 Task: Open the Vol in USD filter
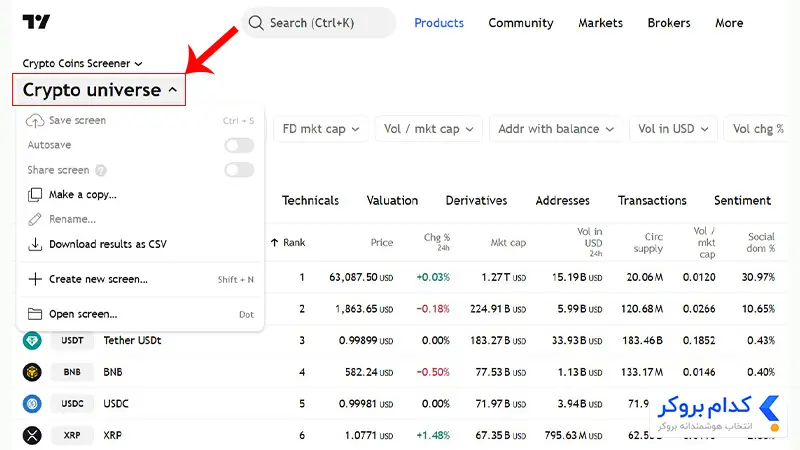point(673,129)
